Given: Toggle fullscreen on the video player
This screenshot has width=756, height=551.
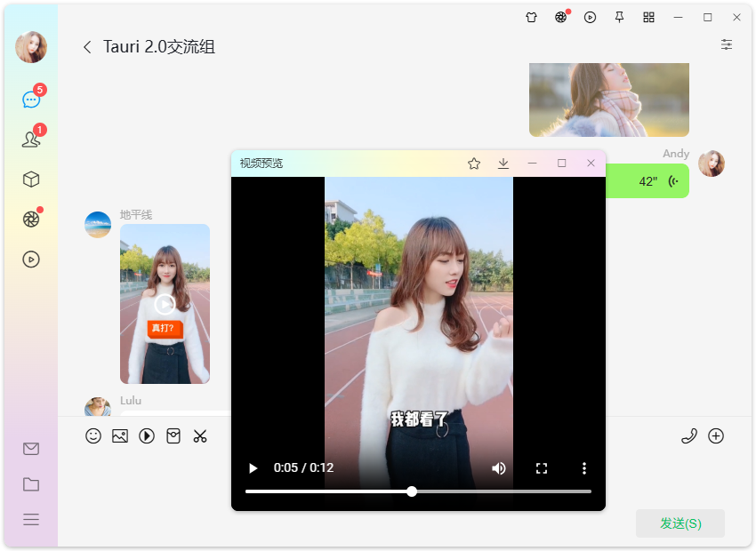Looking at the screenshot, I should click(542, 468).
